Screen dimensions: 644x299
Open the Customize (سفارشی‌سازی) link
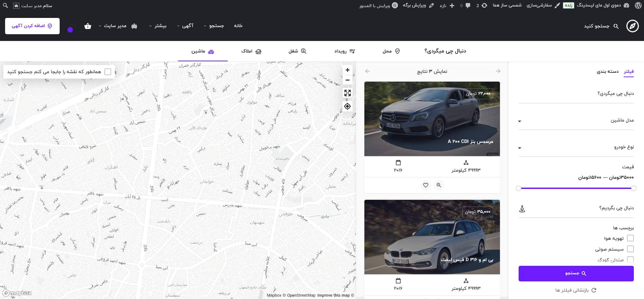point(543,5)
